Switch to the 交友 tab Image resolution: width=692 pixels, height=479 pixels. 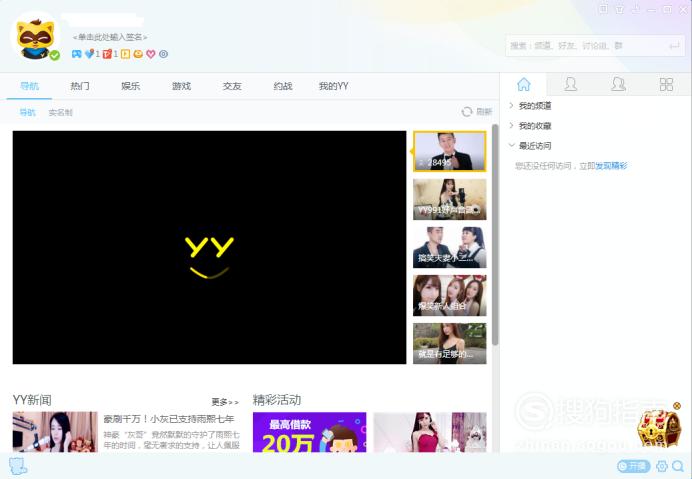pyautogui.click(x=232, y=86)
